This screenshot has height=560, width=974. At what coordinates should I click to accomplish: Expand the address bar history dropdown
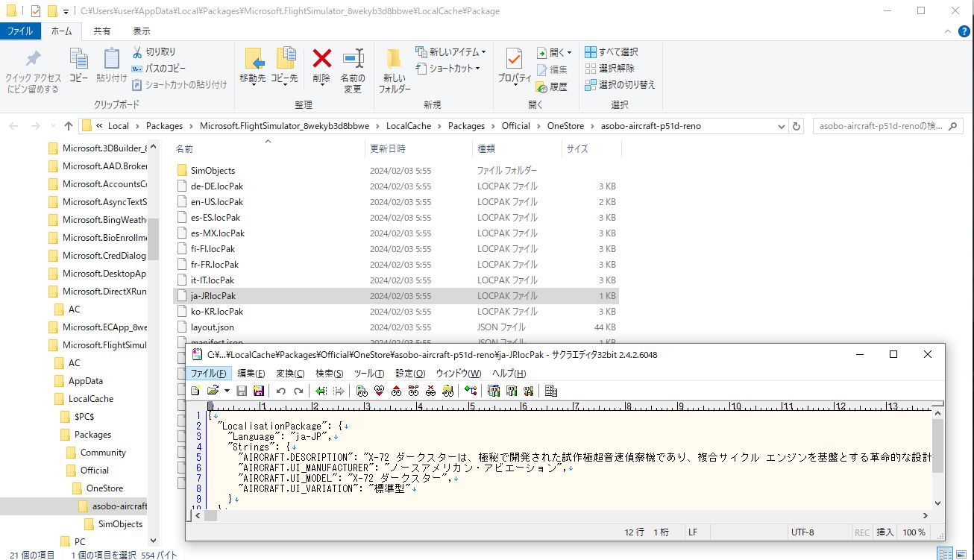(x=782, y=126)
